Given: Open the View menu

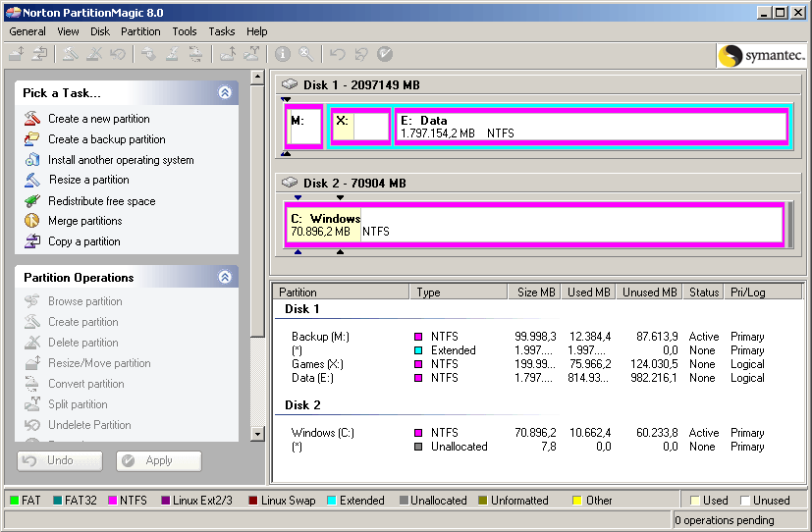Looking at the screenshot, I should point(68,31).
